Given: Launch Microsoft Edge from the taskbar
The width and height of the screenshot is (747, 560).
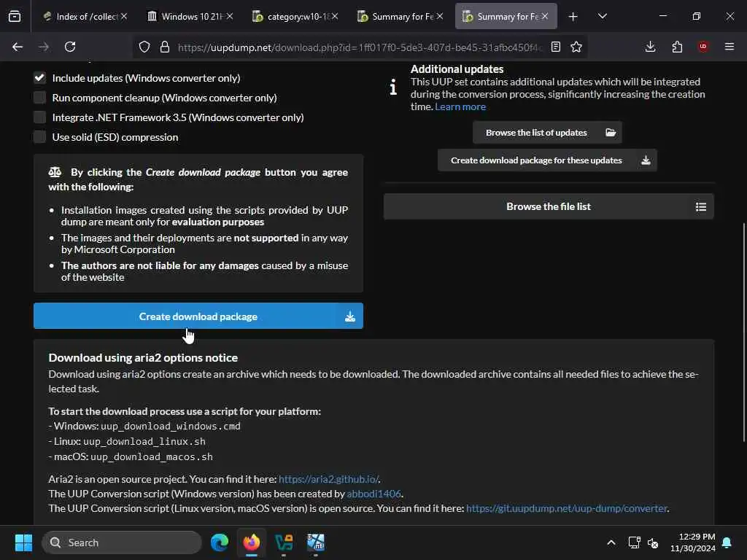Looking at the screenshot, I should [x=220, y=542].
